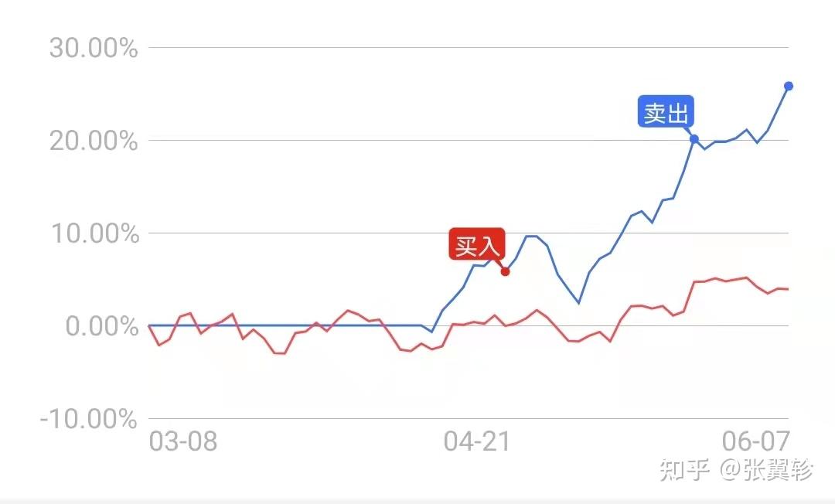Select the red buy point dot
This screenshot has height=504, width=835.
[x=505, y=271]
